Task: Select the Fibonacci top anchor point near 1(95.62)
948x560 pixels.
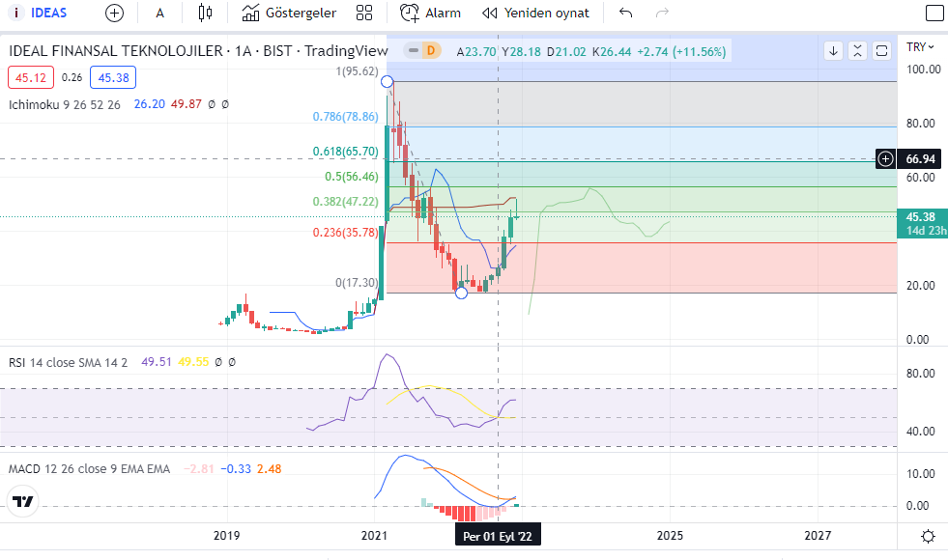Action: point(387,81)
